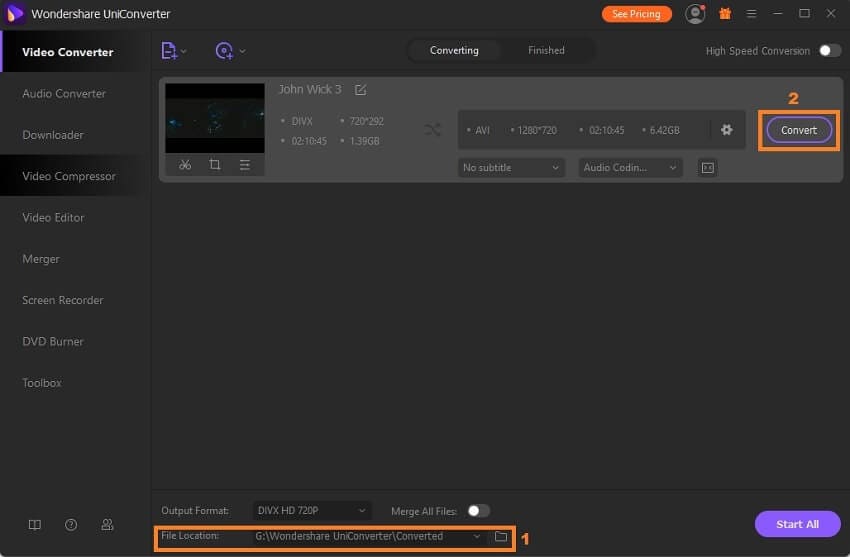The height and width of the screenshot is (557, 850).
Task: Open the Output Format DIVX HD 720P dropdown
Action: pos(312,510)
